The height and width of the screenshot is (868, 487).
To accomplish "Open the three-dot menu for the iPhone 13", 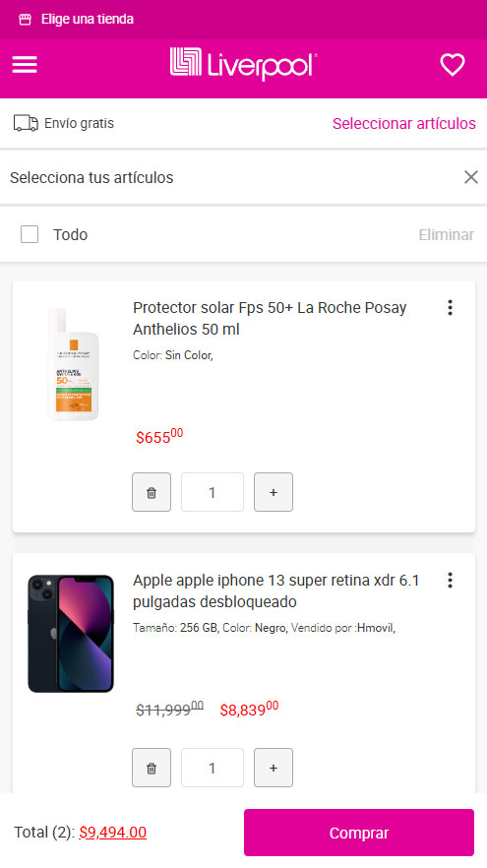I will tap(450, 581).
